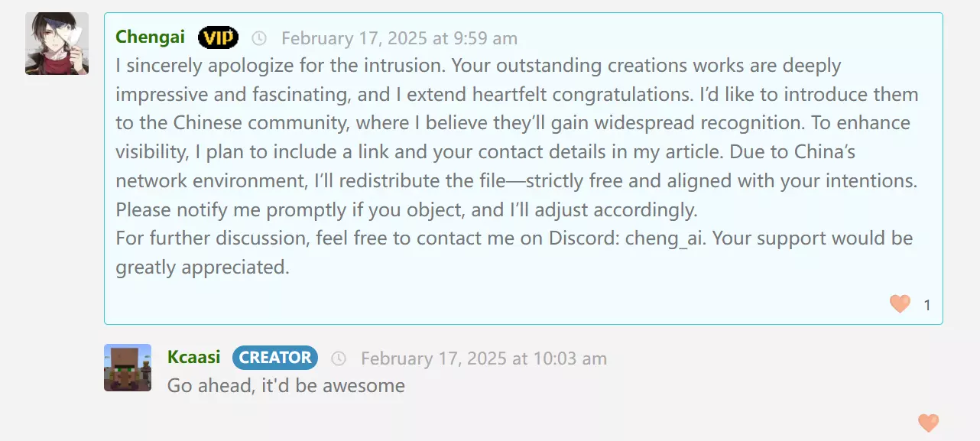Click the CREATOR badge next to Kcaasi
The width and height of the screenshot is (980, 441).
tap(275, 358)
